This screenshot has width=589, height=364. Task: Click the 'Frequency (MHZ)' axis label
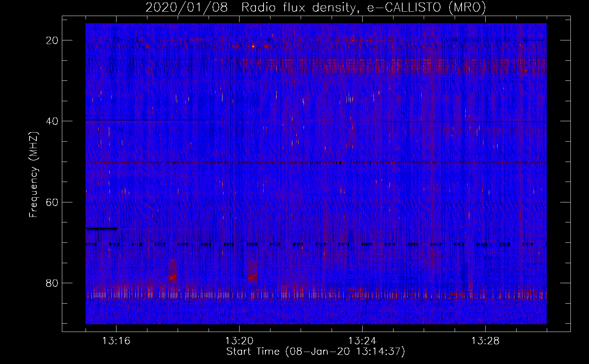point(33,175)
